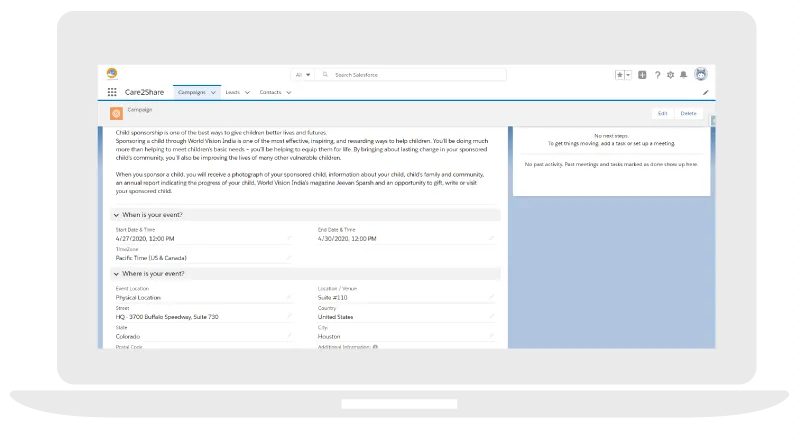Edit the Street field pencil
This screenshot has height=435, width=800.
coord(289,316)
